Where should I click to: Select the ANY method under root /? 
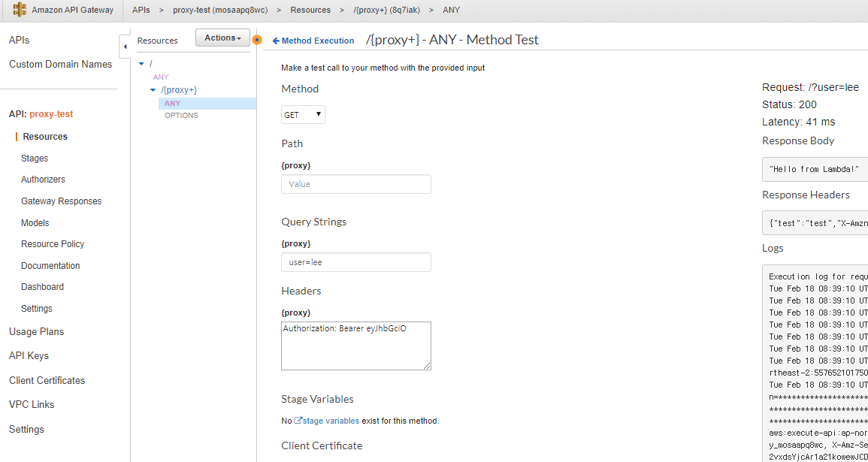point(161,77)
